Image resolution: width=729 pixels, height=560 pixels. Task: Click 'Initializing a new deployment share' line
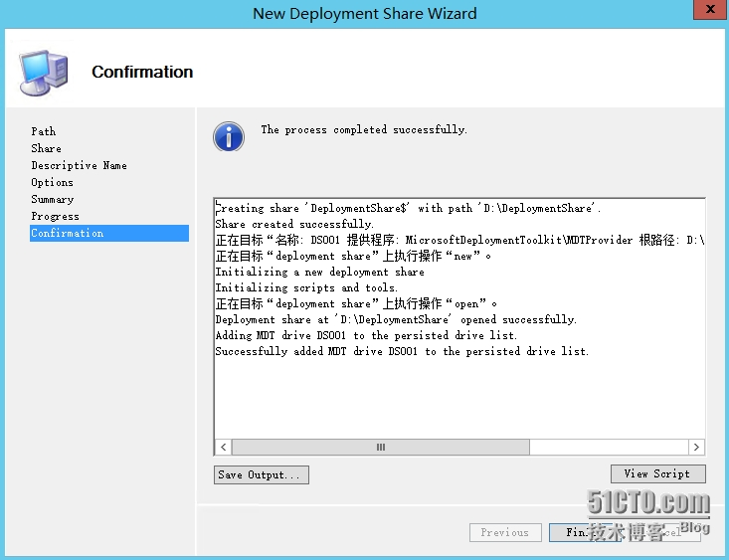coord(320,272)
